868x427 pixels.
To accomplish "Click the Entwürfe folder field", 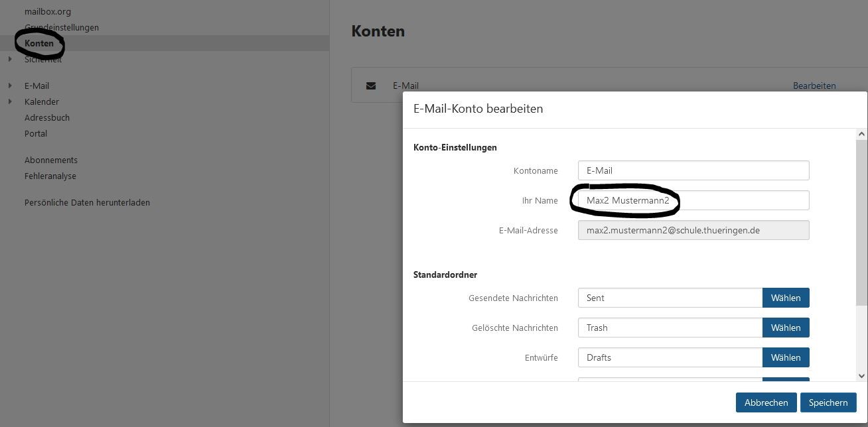I will point(670,357).
